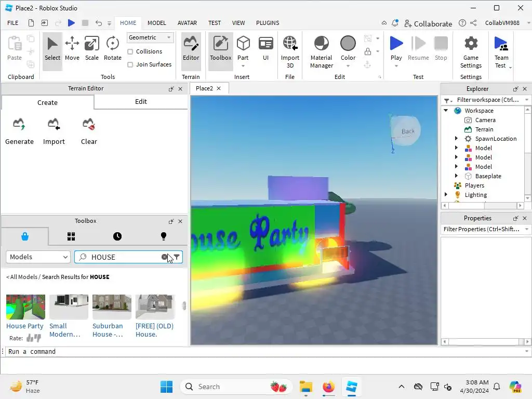Click Filter workspace search field

(488, 100)
